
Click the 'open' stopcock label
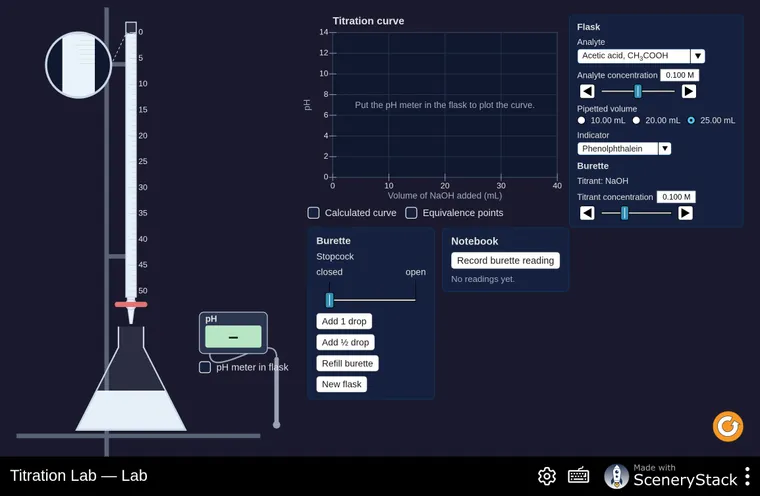tap(415, 272)
